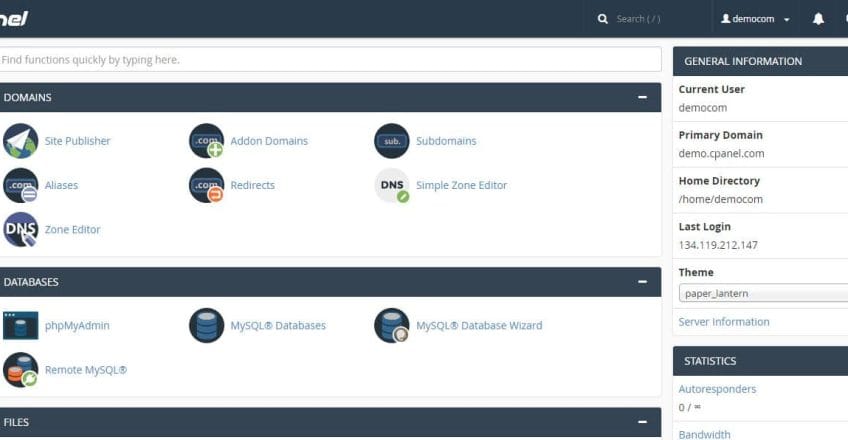Image resolution: width=848 pixels, height=440 pixels.
Task: Click the Aliases icon
Action: tap(21, 185)
